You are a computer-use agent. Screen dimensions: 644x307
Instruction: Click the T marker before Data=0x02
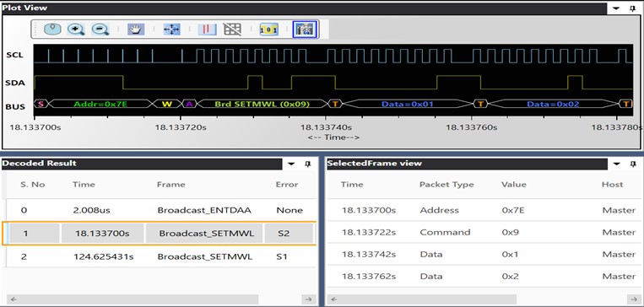(x=480, y=104)
